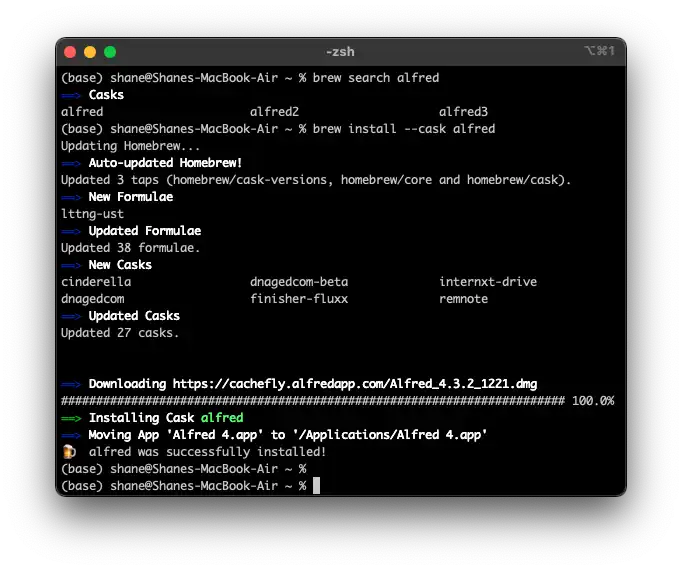Open the cachefly.alfredapp.com download URL
This screenshot has width=682, height=570.
click(x=355, y=384)
